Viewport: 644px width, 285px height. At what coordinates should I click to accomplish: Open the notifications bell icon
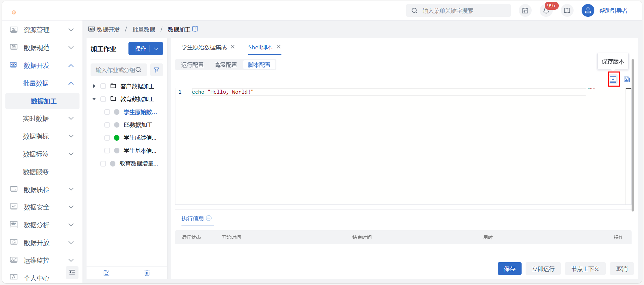tap(546, 11)
